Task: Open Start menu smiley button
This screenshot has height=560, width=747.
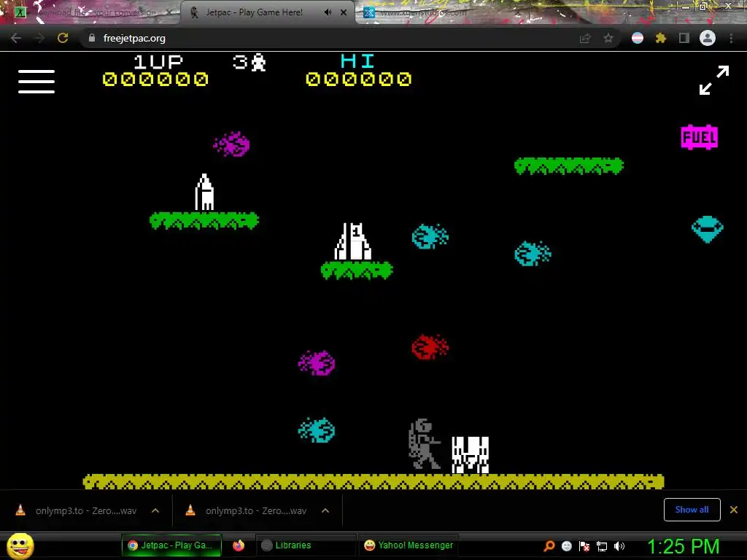Action: click(x=20, y=545)
